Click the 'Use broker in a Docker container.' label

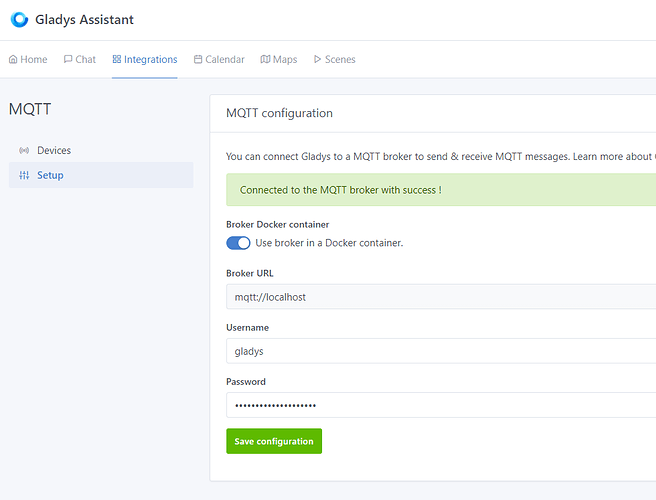tap(329, 243)
